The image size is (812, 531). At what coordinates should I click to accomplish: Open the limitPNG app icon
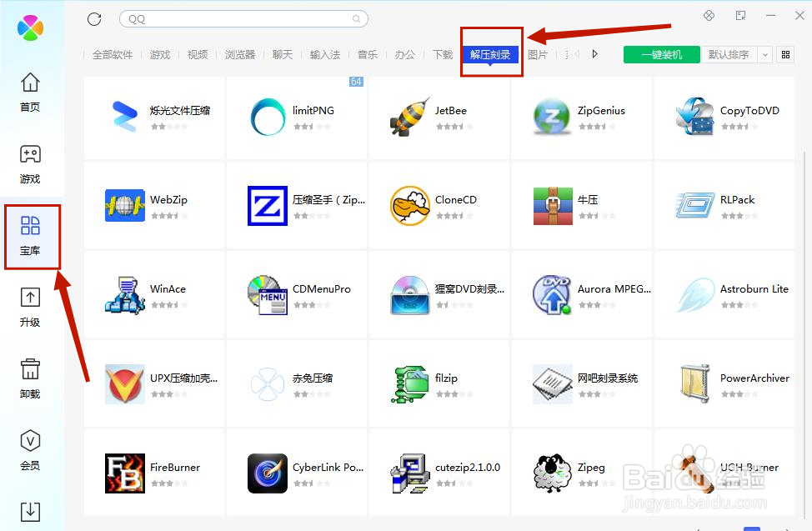268,117
